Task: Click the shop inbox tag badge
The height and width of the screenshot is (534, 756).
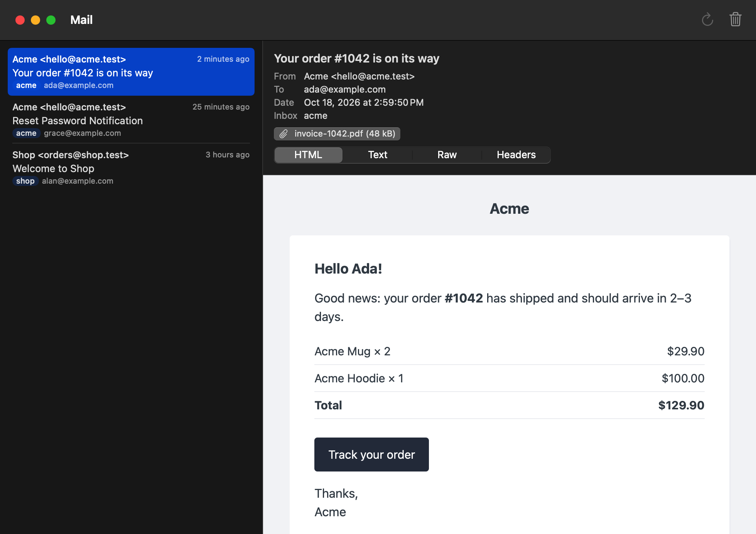Action: click(x=25, y=181)
